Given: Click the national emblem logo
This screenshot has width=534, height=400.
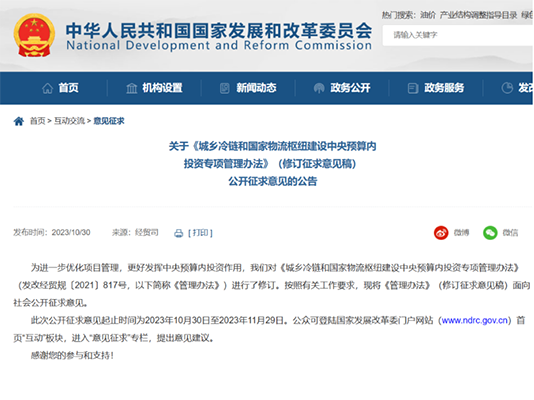Looking at the screenshot, I should (x=34, y=35).
